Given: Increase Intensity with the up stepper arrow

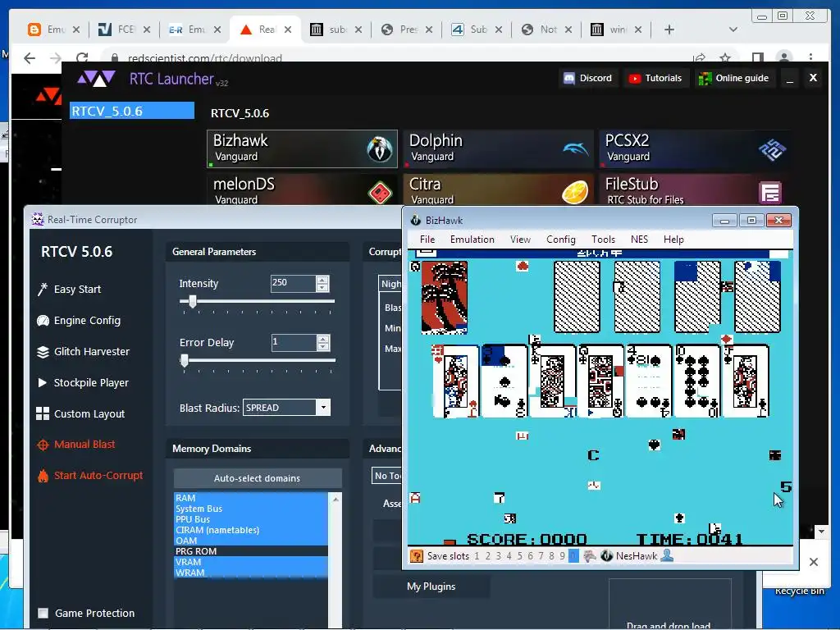Looking at the screenshot, I should tap(322, 279).
